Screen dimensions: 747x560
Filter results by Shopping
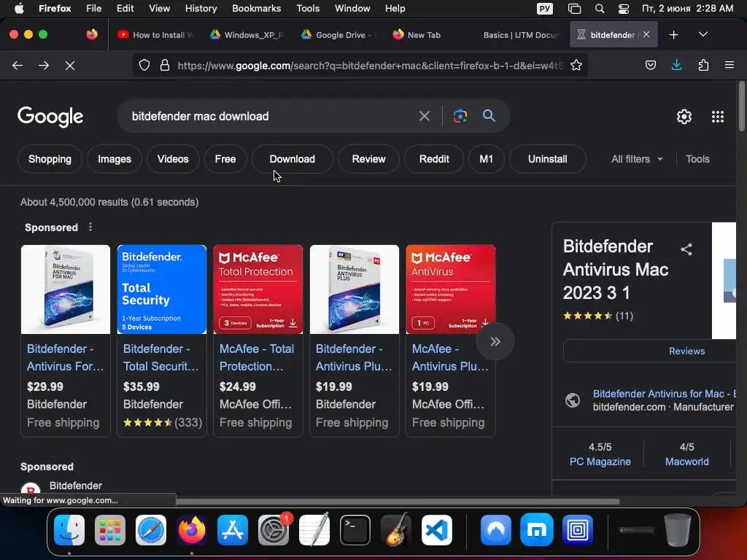click(50, 159)
